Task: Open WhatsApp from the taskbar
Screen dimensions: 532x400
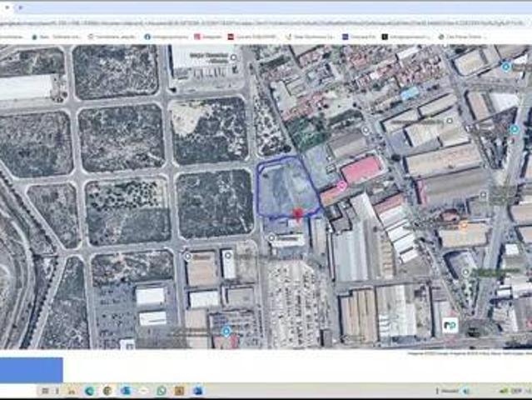Action: pyautogui.click(x=162, y=391)
